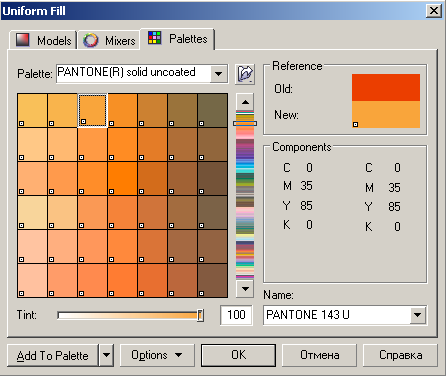Click the PANTONE 143 U name field
The height and width of the screenshot is (376, 446).
point(337,315)
